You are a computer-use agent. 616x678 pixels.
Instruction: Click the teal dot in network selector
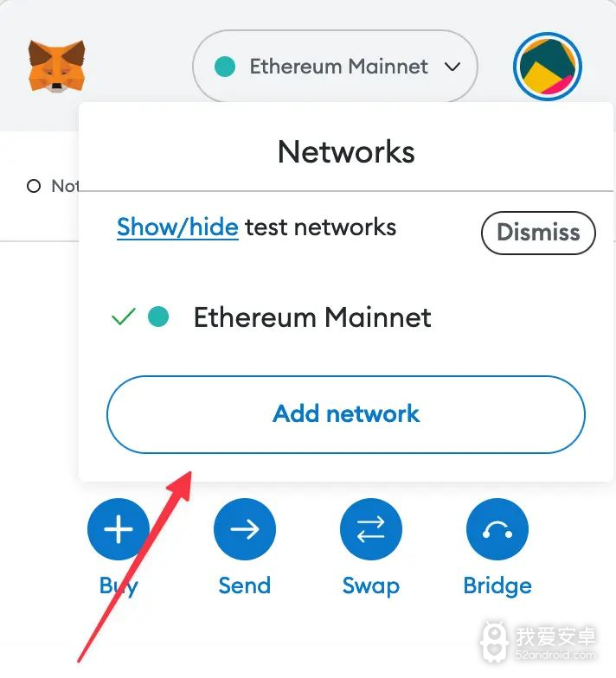pyautogui.click(x=225, y=67)
